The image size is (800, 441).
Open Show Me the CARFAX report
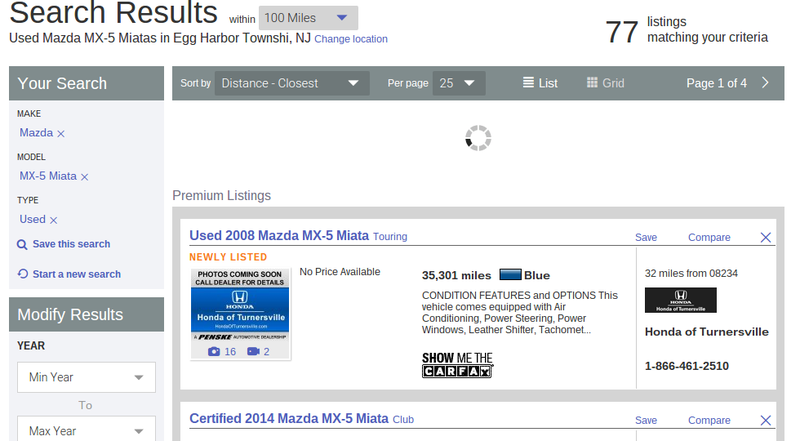[x=457, y=364]
